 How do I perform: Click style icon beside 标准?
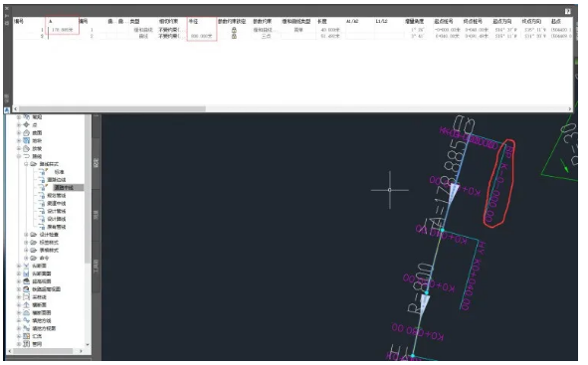coord(43,172)
